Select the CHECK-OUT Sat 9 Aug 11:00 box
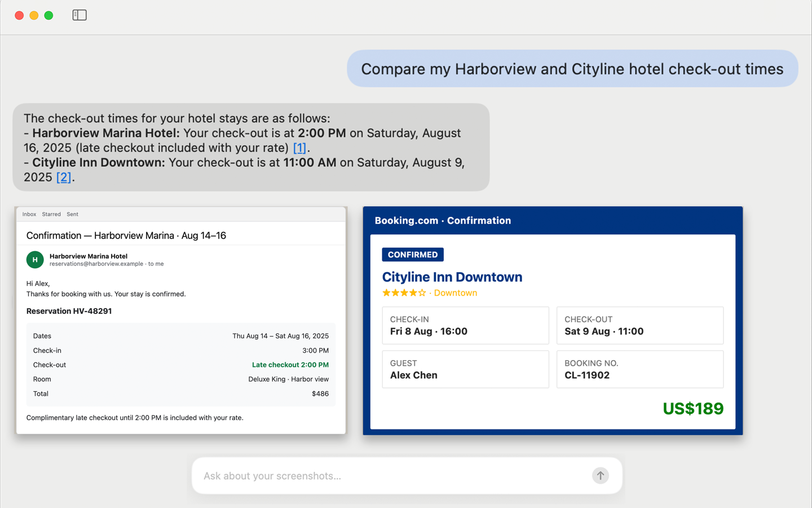This screenshot has width=812, height=508. 640,326
